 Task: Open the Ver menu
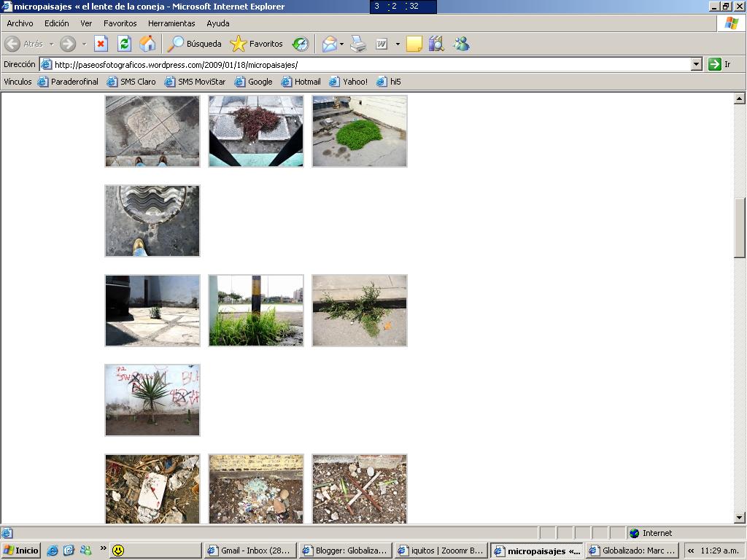pyautogui.click(x=86, y=23)
